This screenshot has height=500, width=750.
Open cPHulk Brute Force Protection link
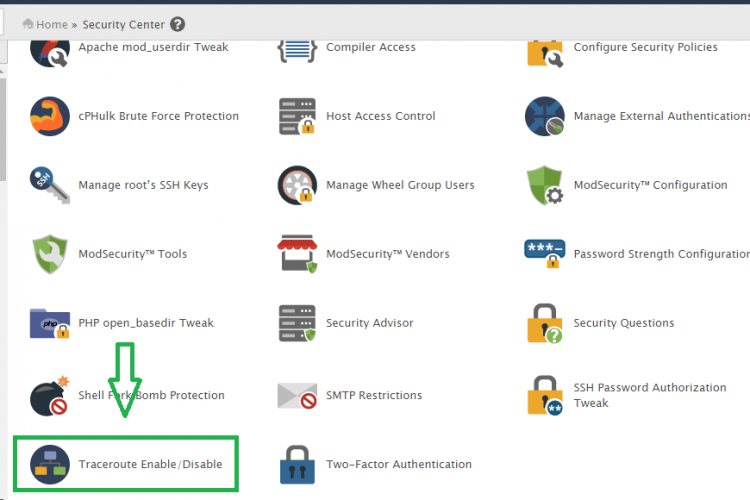pos(158,116)
